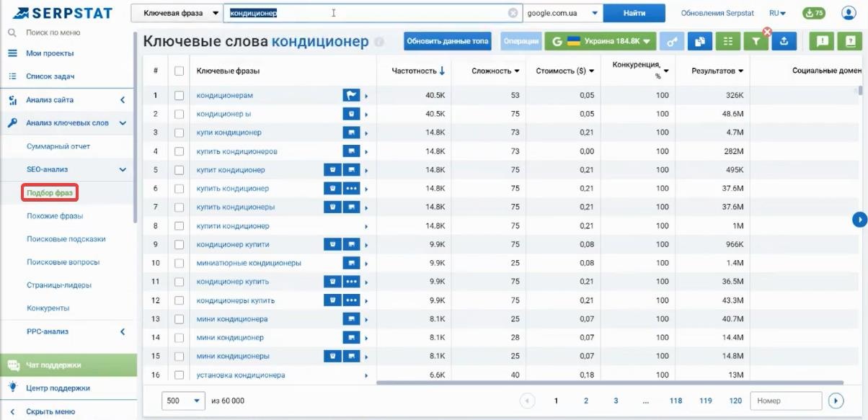The width and height of the screenshot is (868, 420).
Task: Go to the previous page with the left arrow
Action: click(x=527, y=401)
